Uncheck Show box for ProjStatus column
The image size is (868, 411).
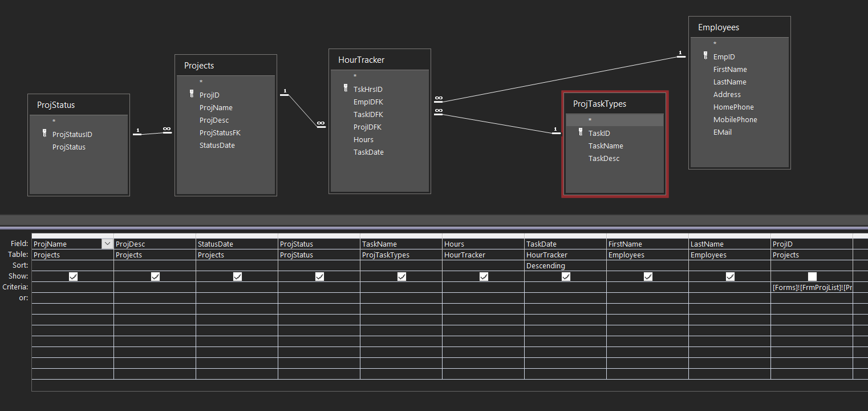point(319,276)
